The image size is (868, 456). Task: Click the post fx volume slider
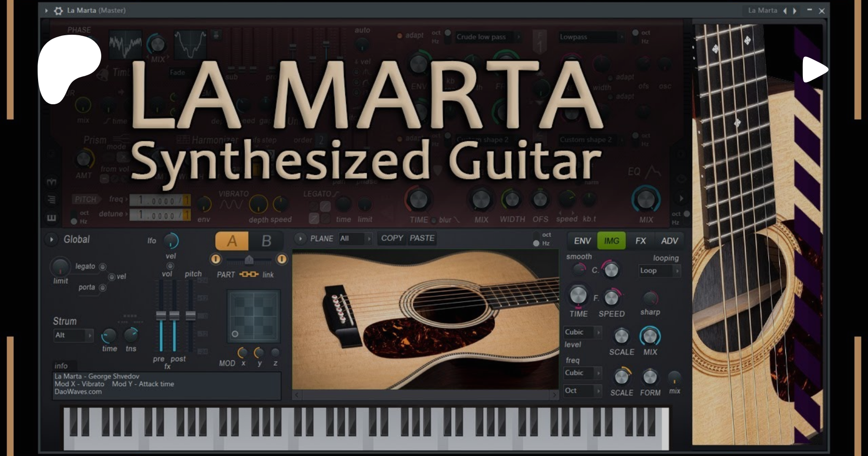point(174,316)
